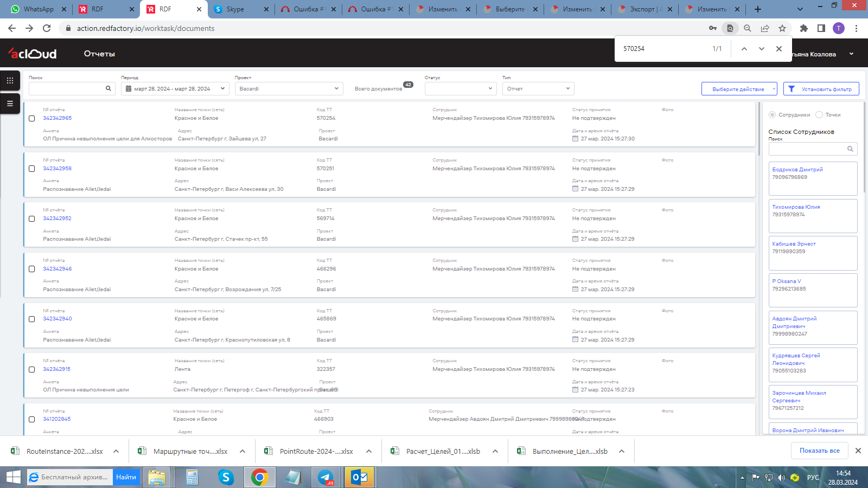The image size is (868, 488).
Task: Open Chrome three-dot menu
Action: 856,28
